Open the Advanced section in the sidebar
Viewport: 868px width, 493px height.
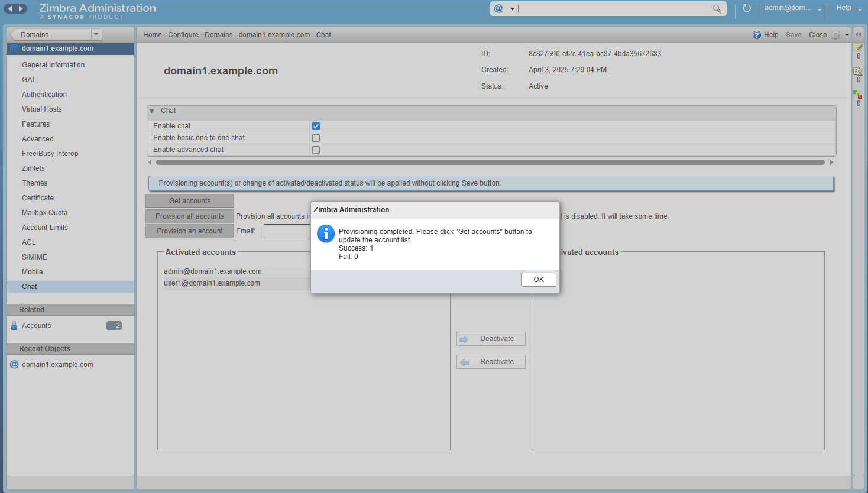pyautogui.click(x=38, y=139)
